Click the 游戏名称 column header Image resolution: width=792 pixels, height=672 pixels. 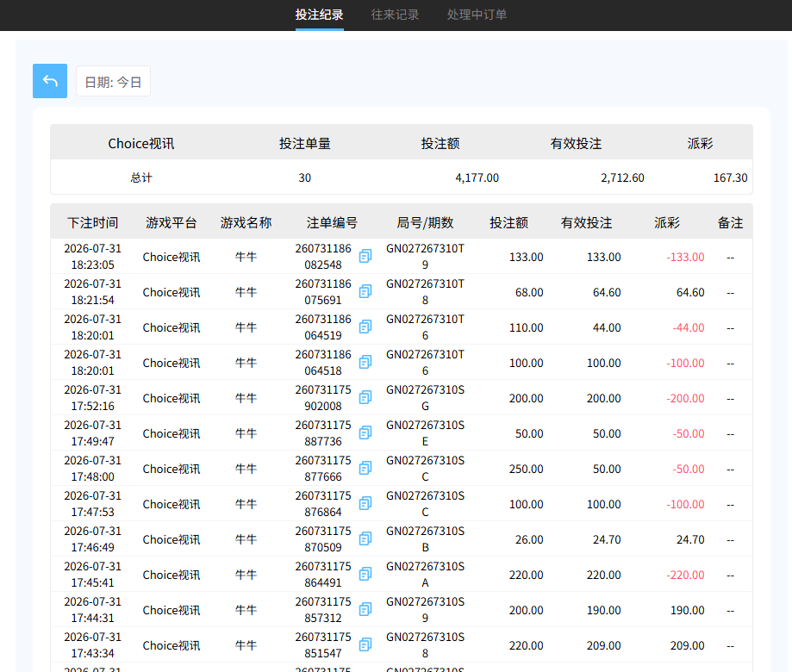[246, 222]
